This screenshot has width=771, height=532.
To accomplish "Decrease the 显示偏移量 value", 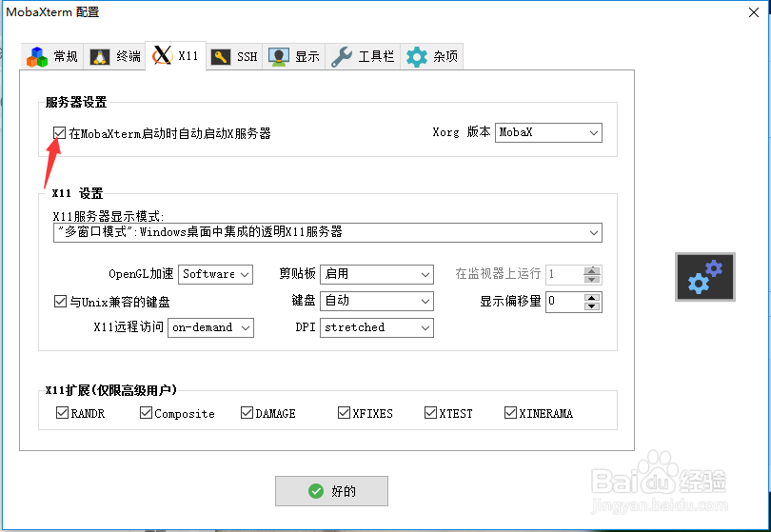I will click(592, 305).
